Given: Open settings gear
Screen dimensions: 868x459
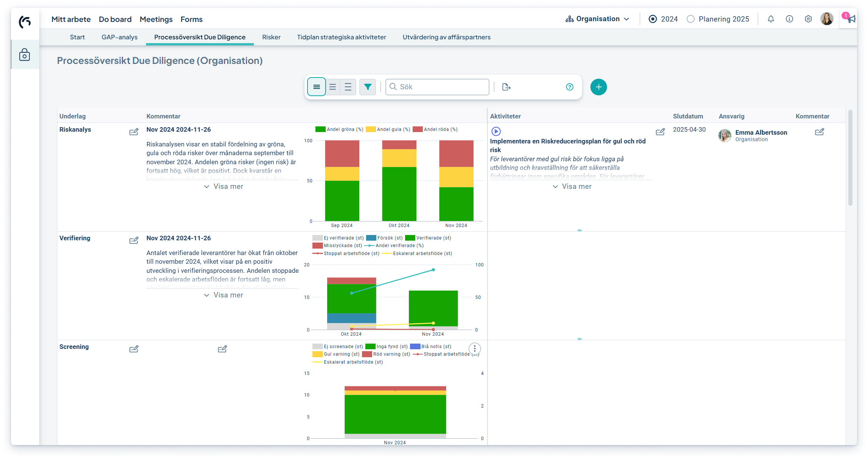Looking at the screenshot, I should [808, 19].
